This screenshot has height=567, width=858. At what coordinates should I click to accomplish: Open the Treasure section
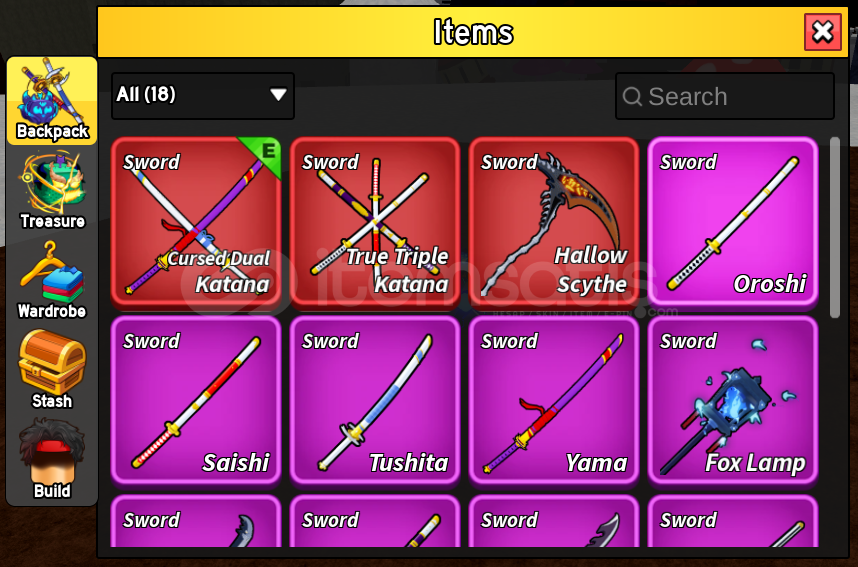[x=52, y=190]
